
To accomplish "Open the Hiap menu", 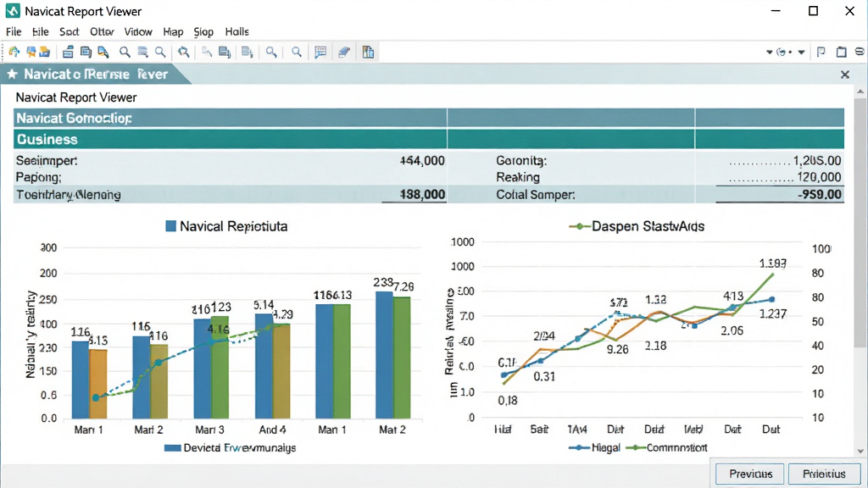I will click(x=173, y=31).
